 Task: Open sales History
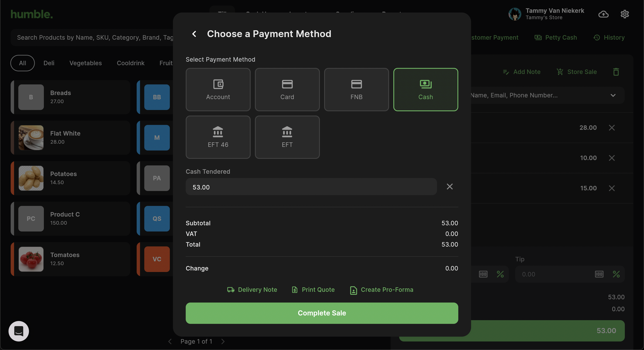(609, 38)
